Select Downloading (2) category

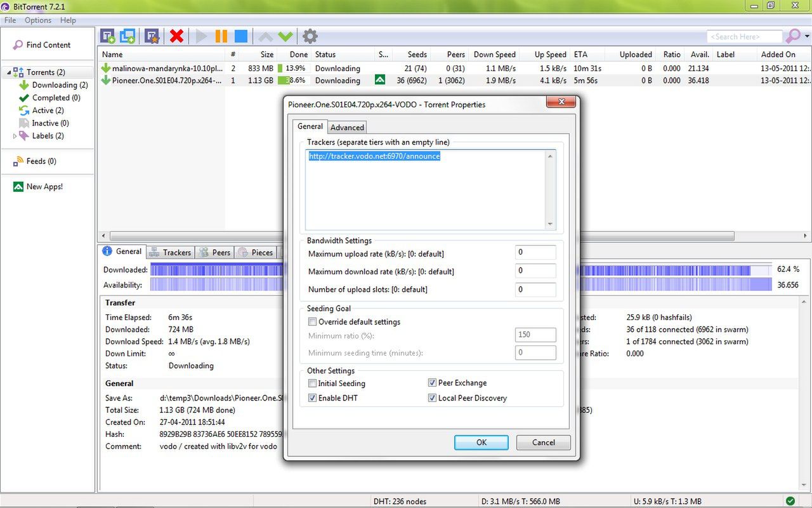pyautogui.click(x=53, y=85)
